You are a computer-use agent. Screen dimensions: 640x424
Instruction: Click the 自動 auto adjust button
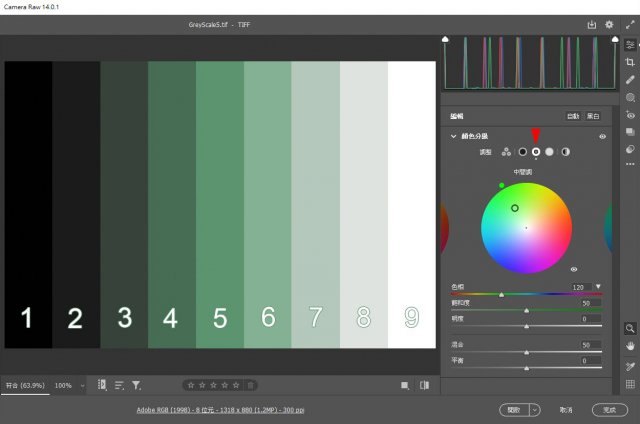point(572,116)
